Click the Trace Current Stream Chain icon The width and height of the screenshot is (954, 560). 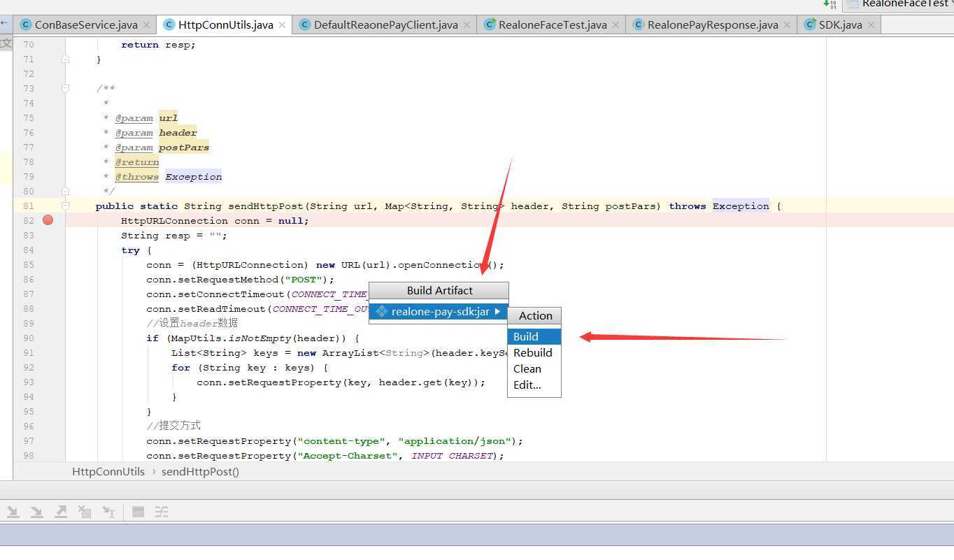pos(162,512)
